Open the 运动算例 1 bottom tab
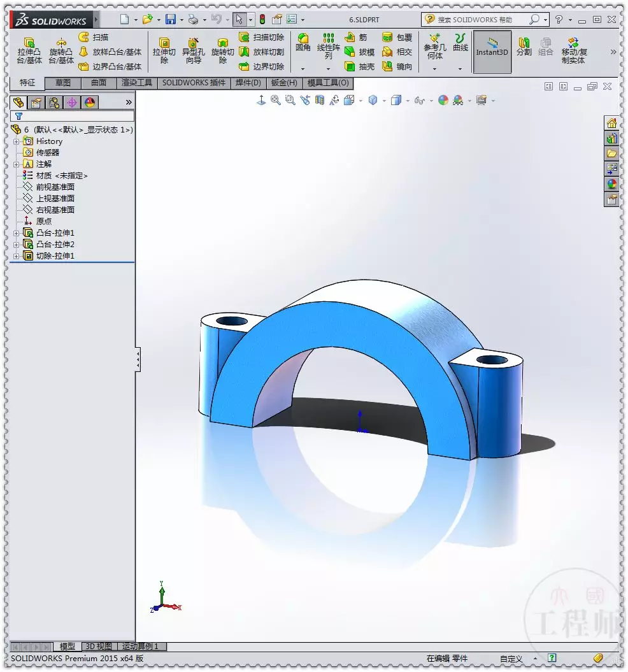The height and width of the screenshot is (672, 628). point(141,647)
